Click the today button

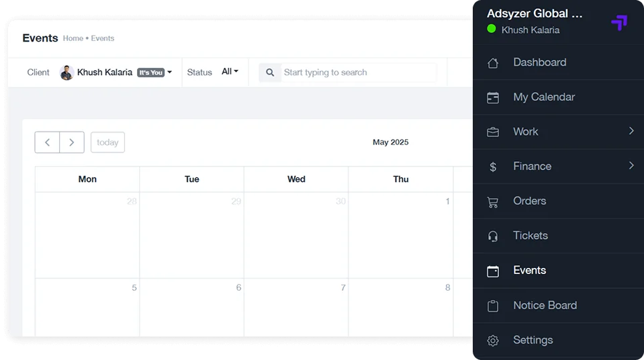coord(107,142)
